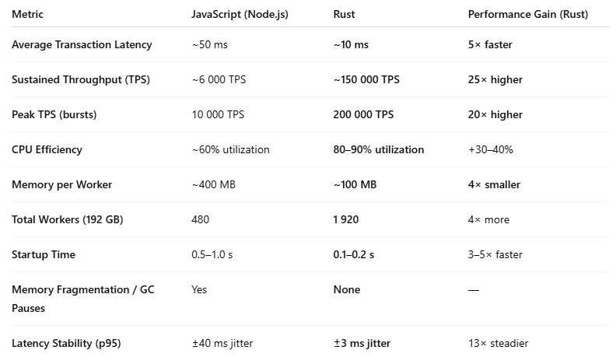Click the Metric column header
The image size is (616, 364).
click(26, 14)
